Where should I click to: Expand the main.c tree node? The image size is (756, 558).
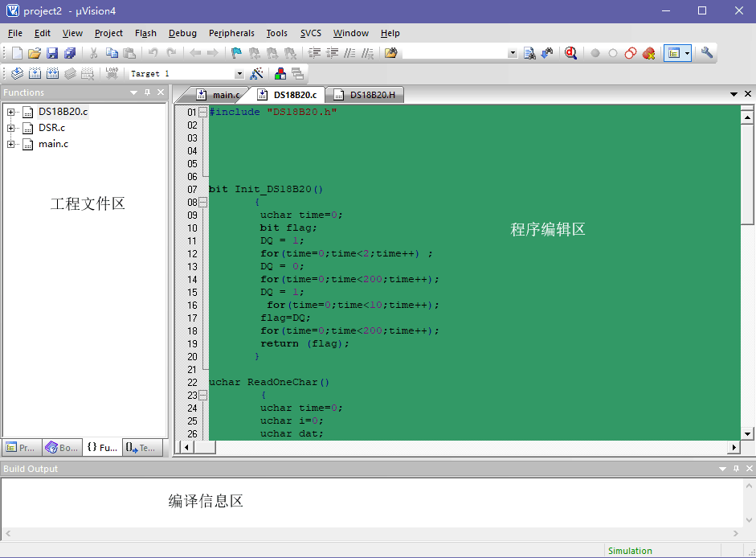(x=11, y=144)
